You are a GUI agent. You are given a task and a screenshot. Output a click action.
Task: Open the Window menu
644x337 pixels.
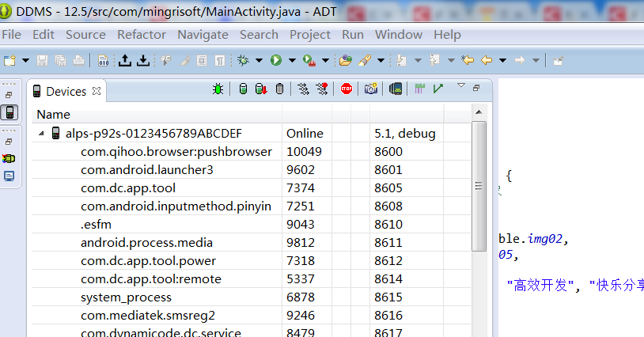tap(399, 35)
